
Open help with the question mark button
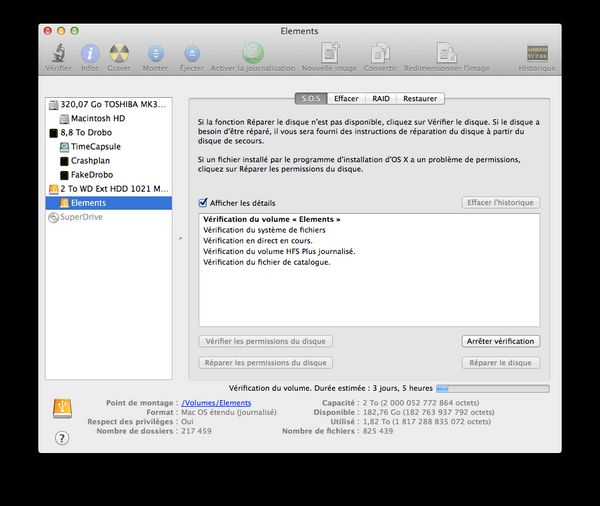pos(62,438)
